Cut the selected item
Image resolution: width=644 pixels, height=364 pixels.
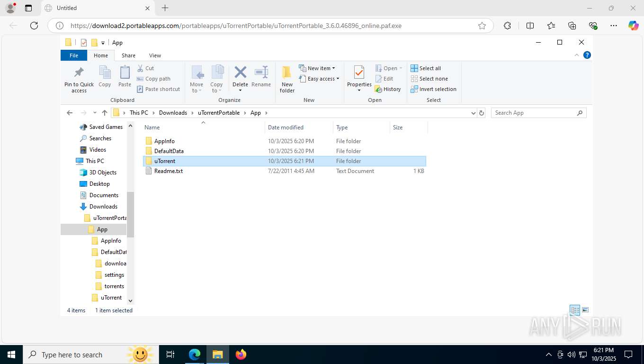point(145,68)
